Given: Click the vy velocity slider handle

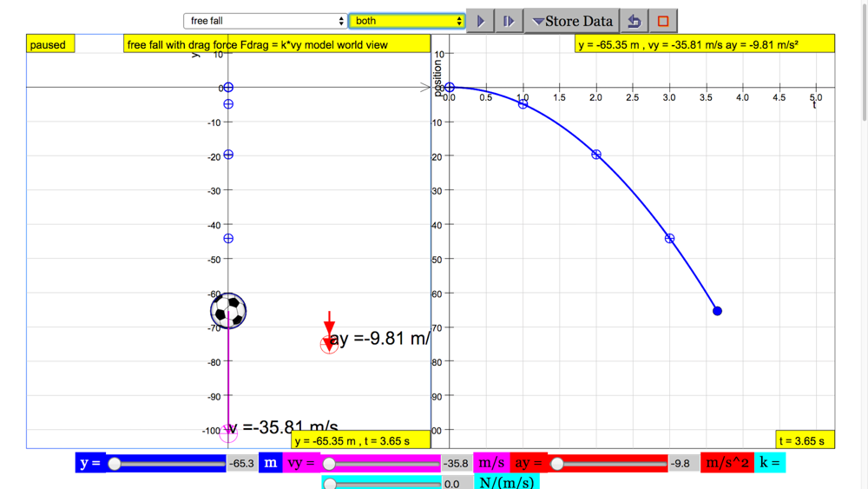Looking at the screenshot, I should 329,464.
